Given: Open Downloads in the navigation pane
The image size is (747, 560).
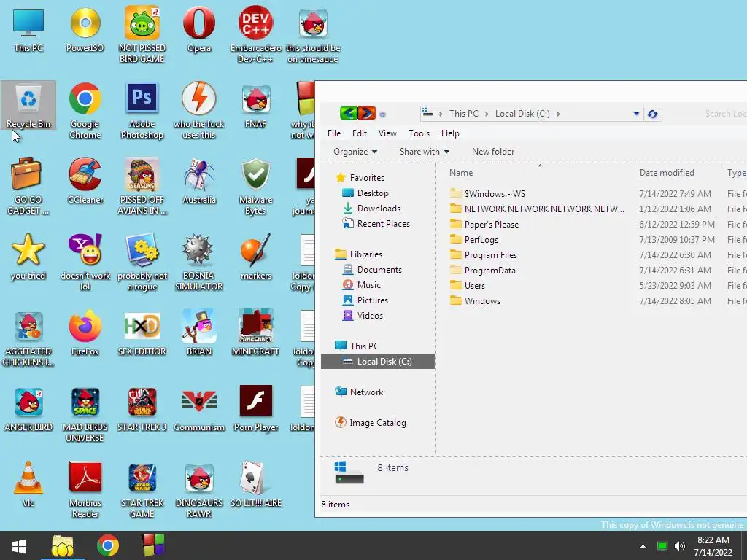Looking at the screenshot, I should coord(371,208).
